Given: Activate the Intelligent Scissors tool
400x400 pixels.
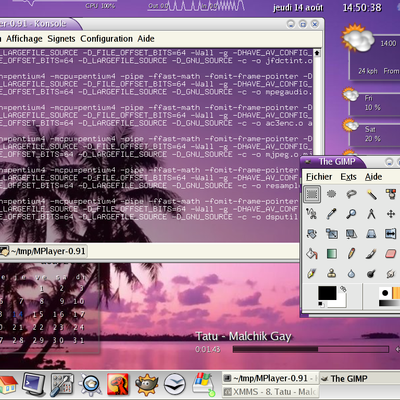Looking at the screenshot, I should (312, 214).
